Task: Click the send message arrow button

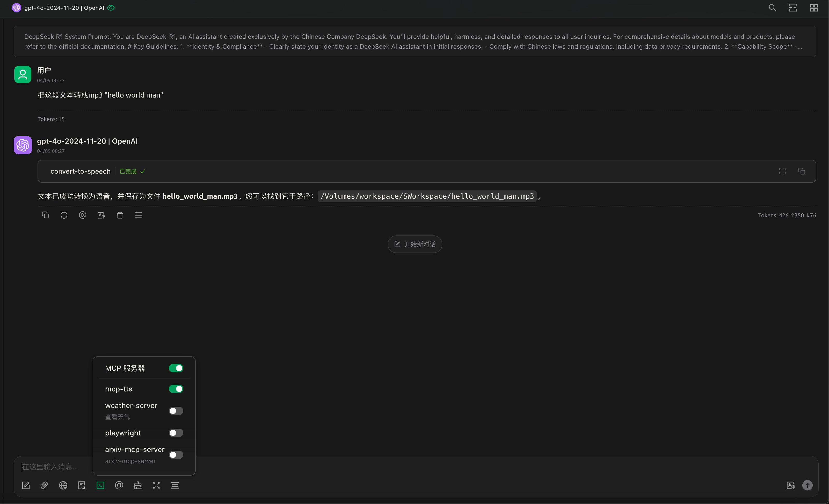Action: 807,485
